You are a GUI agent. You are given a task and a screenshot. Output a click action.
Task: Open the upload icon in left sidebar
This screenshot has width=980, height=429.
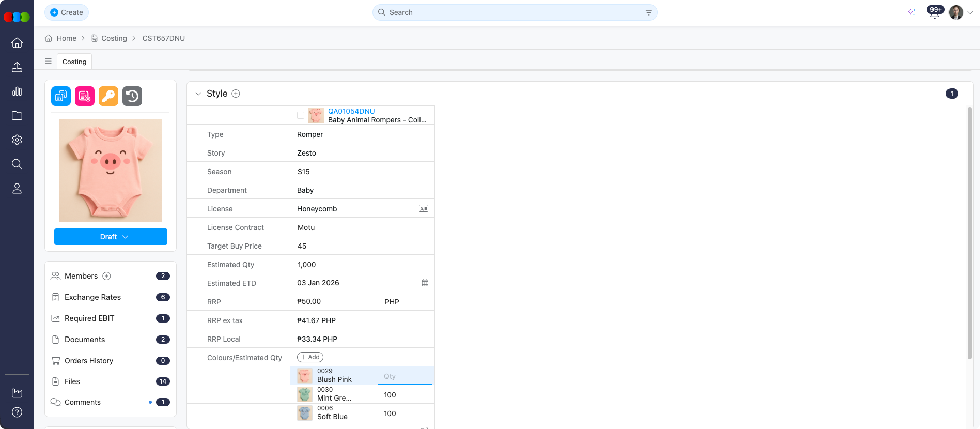(x=17, y=67)
